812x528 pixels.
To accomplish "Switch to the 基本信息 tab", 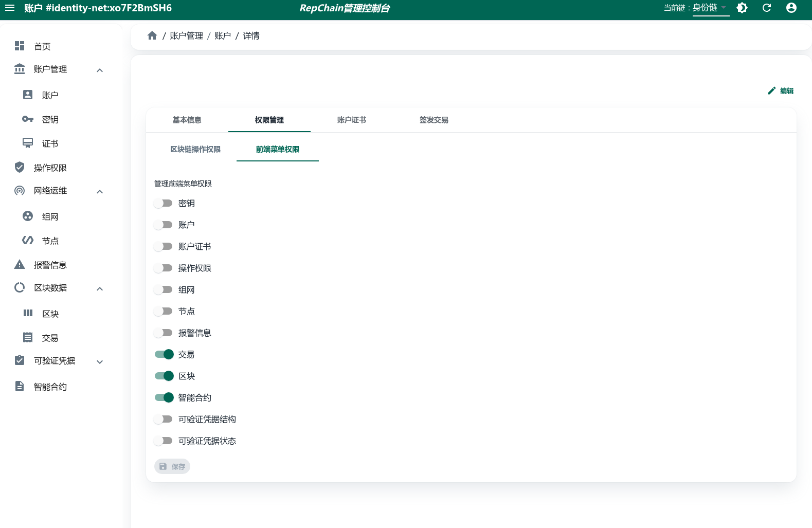I will [x=187, y=120].
